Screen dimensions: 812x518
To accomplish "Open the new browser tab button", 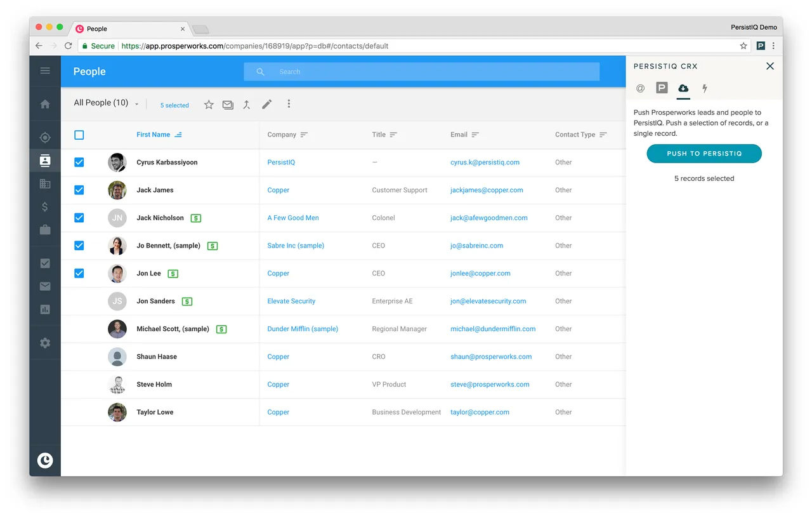I will tap(200, 29).
